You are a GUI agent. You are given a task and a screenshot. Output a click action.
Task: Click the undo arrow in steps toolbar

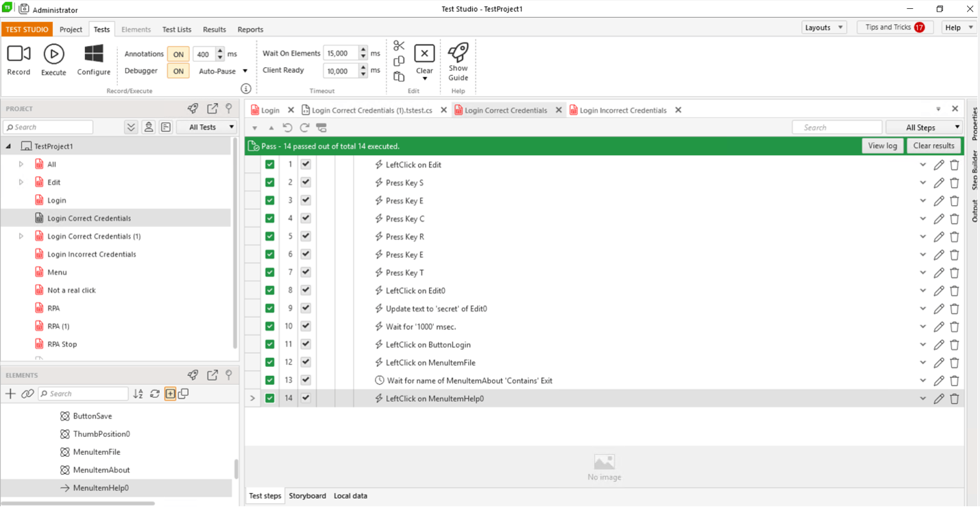click(x=288, y=128)
